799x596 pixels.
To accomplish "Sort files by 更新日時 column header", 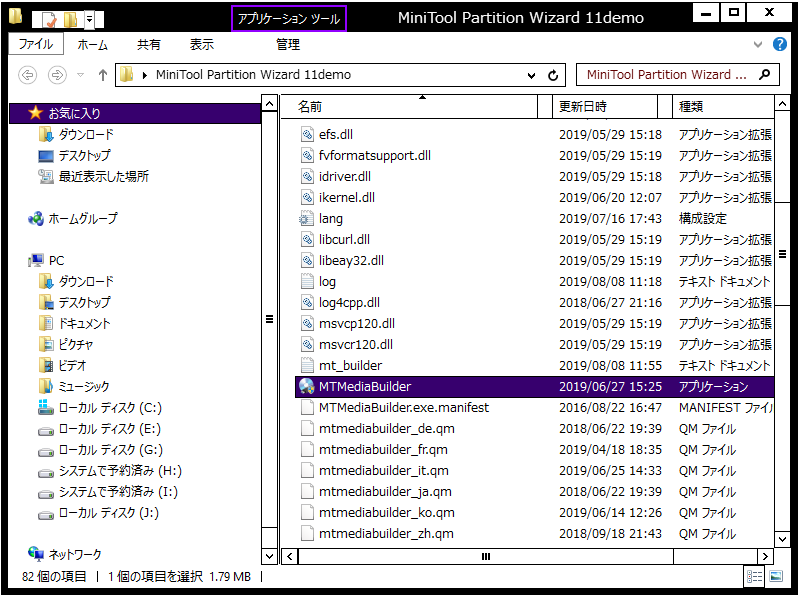I will coord(605,106).
